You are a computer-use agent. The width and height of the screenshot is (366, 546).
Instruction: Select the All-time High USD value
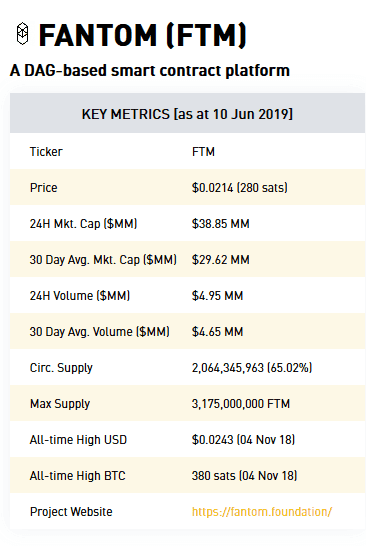point(243,439)
